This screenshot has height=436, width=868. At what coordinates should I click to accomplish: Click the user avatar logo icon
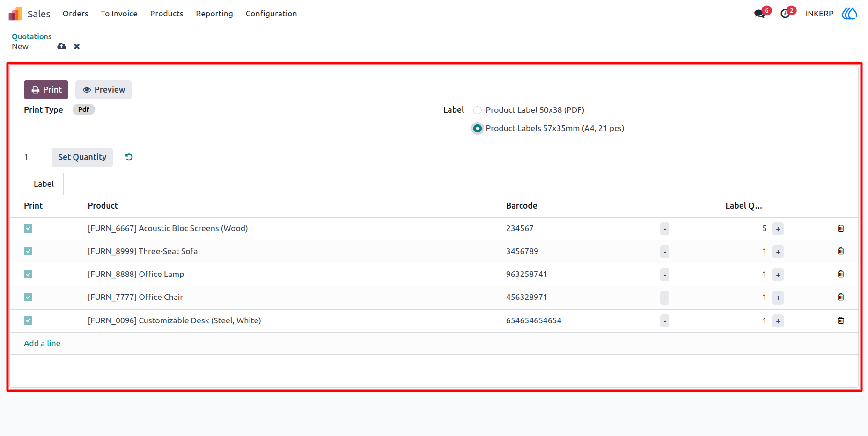pyautogui.click(x=849, y=14)
